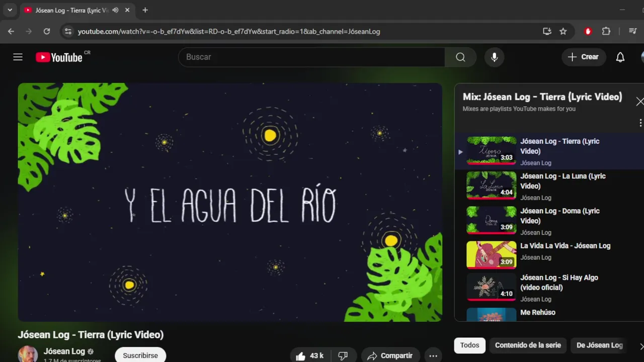
Task: Click the install app icon in address bar
Action: (547, 31)
